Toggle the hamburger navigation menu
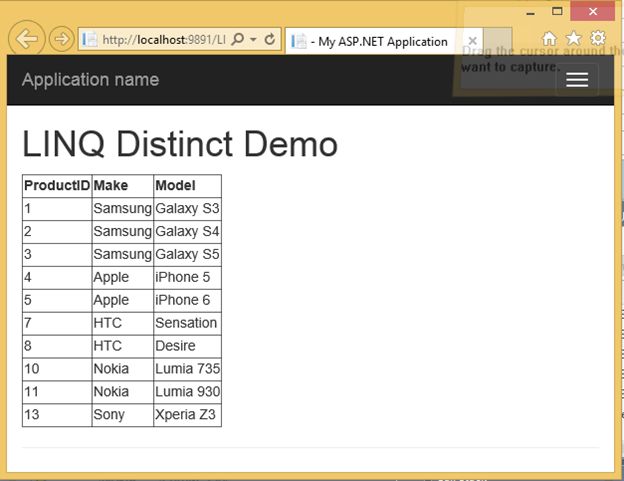624x481 pixels. (576, 80)
